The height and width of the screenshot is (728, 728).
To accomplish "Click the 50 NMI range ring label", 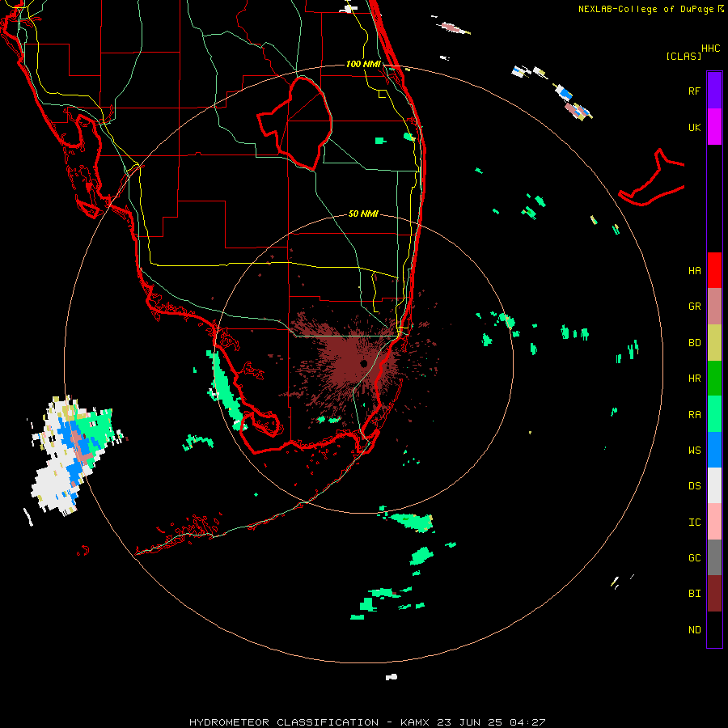I will pos(363,214).
